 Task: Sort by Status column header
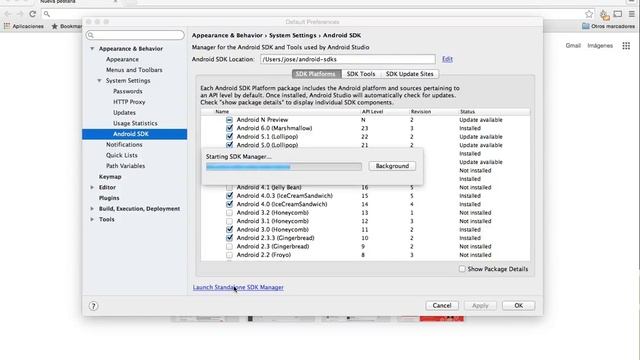[467, 111]
